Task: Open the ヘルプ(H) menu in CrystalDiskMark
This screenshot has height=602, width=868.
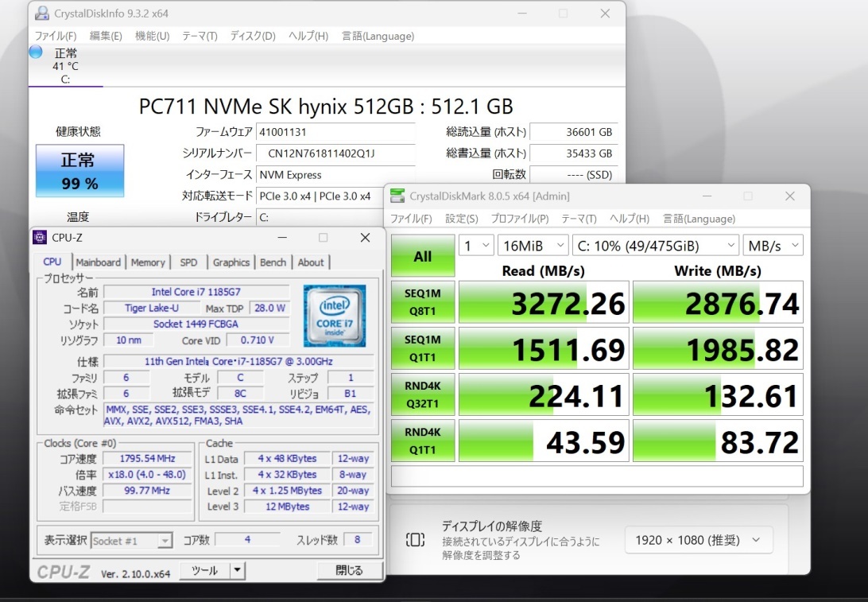Action: [630, 219]
